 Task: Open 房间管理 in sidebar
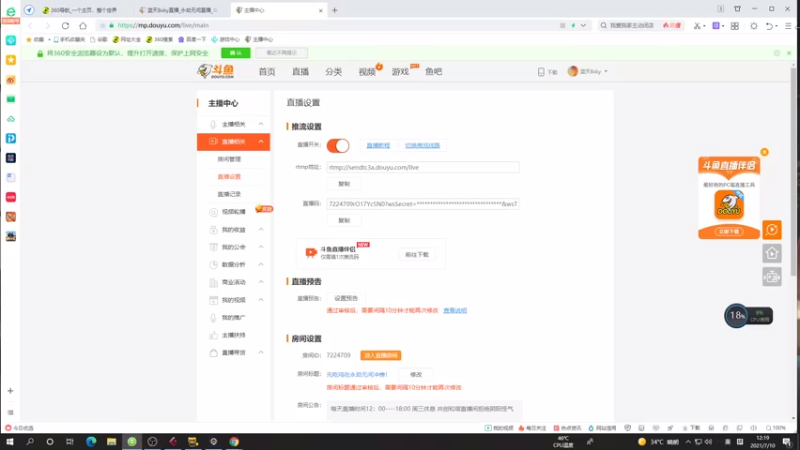pyautogui.click(x=229, y=159)
